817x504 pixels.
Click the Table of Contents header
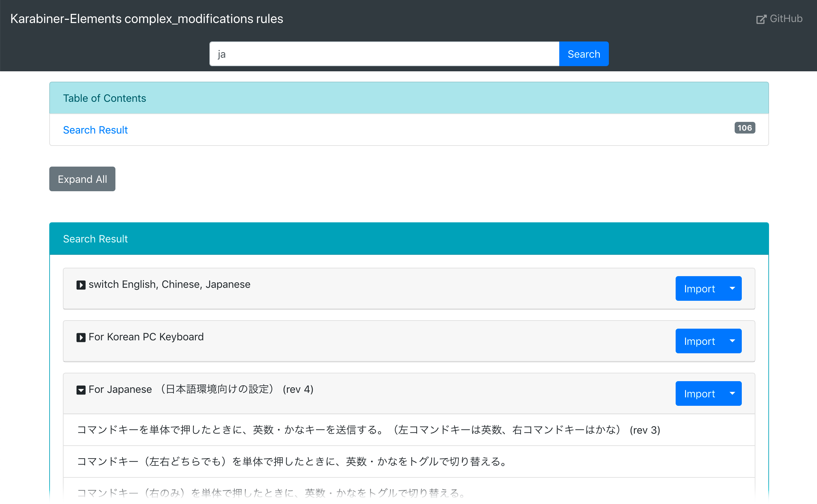409,98
